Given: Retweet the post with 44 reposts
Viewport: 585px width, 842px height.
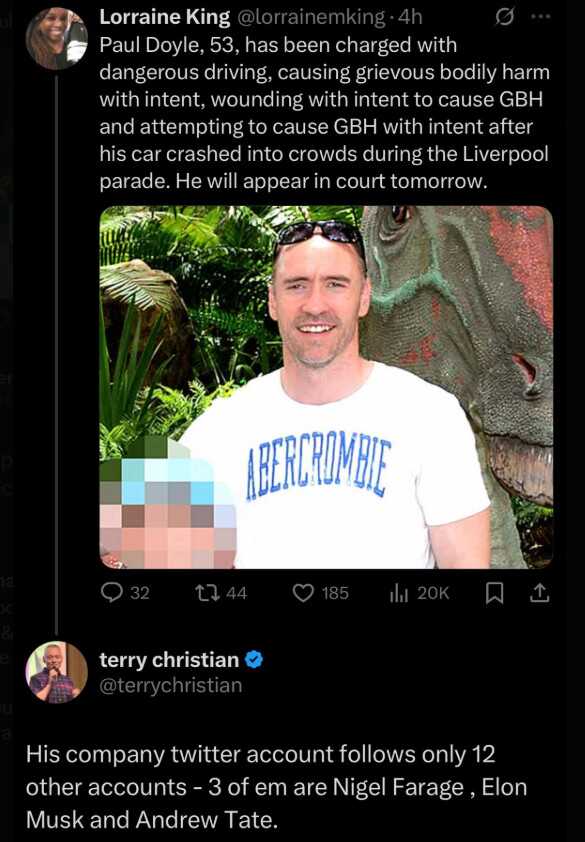Looking at the screenshot, I should pos(220,593).
